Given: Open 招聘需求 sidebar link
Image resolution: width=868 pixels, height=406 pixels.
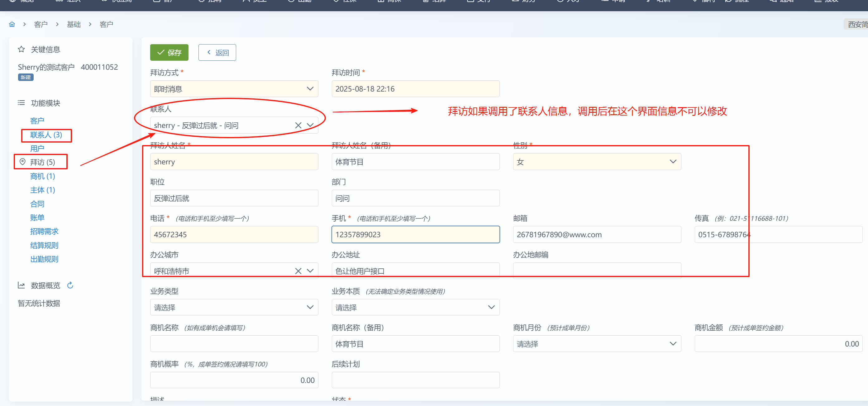Looking at the screenshot, I should [44, 232].
